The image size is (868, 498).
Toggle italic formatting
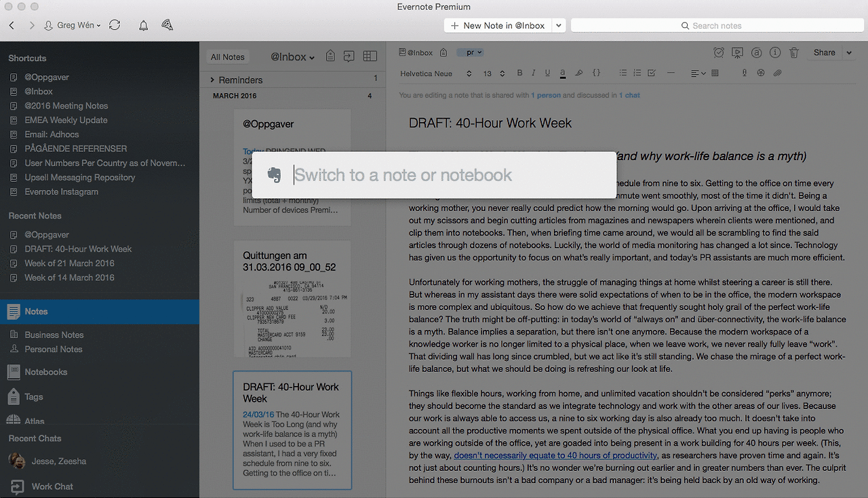click(534, 73)
